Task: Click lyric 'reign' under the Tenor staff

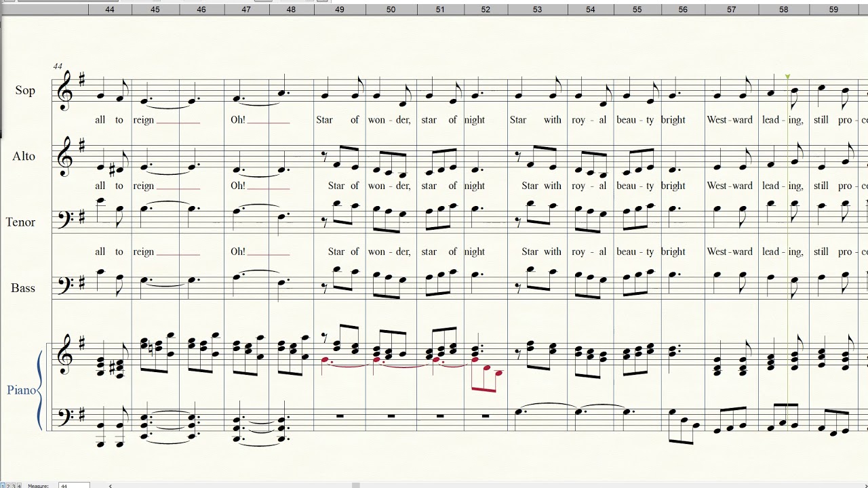Action: (x=144, y=252)
